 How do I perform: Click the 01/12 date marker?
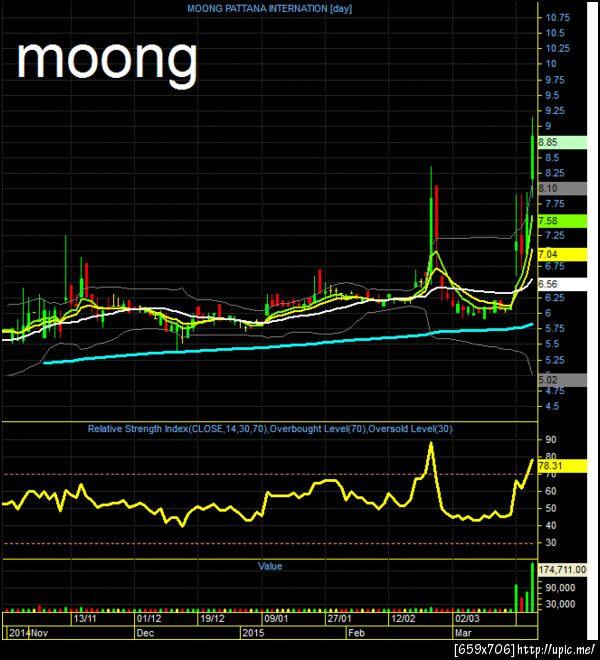coord(149,619)
